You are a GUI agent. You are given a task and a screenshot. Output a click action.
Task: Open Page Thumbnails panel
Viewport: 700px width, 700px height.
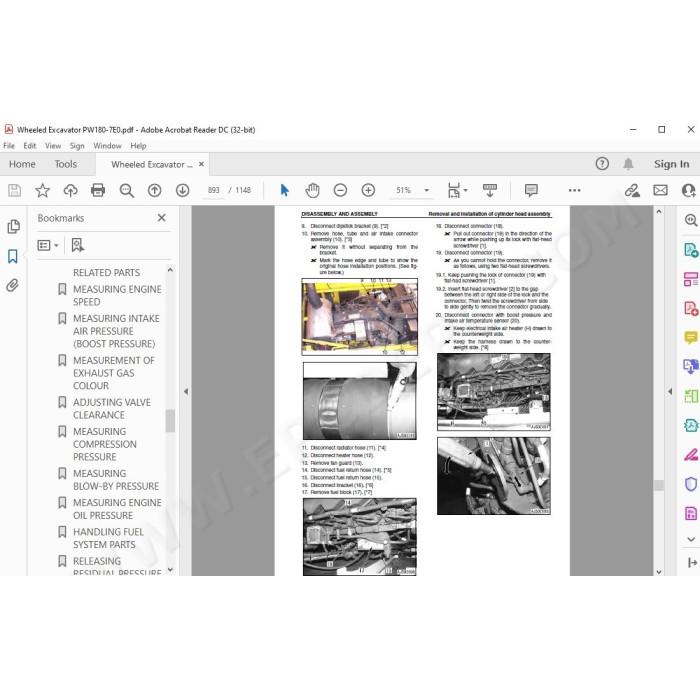(13, 227)
